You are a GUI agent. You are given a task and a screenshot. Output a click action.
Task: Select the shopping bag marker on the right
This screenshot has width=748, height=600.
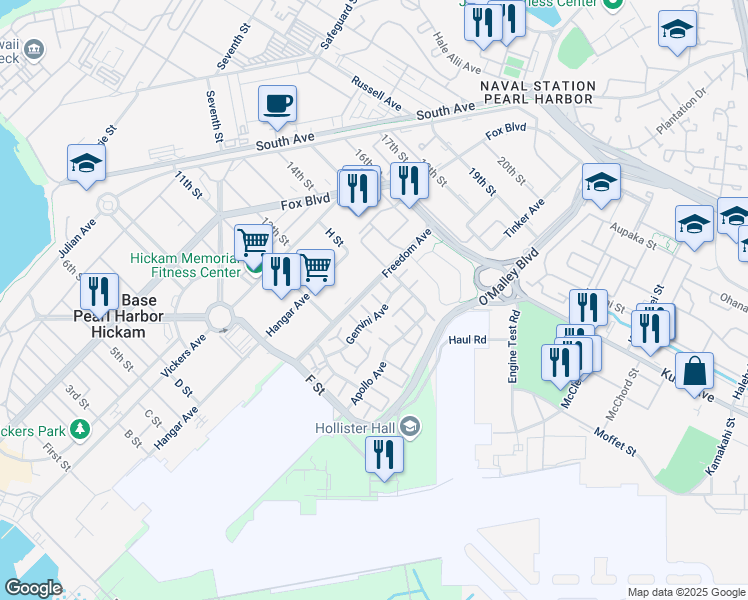pos(695,373)
